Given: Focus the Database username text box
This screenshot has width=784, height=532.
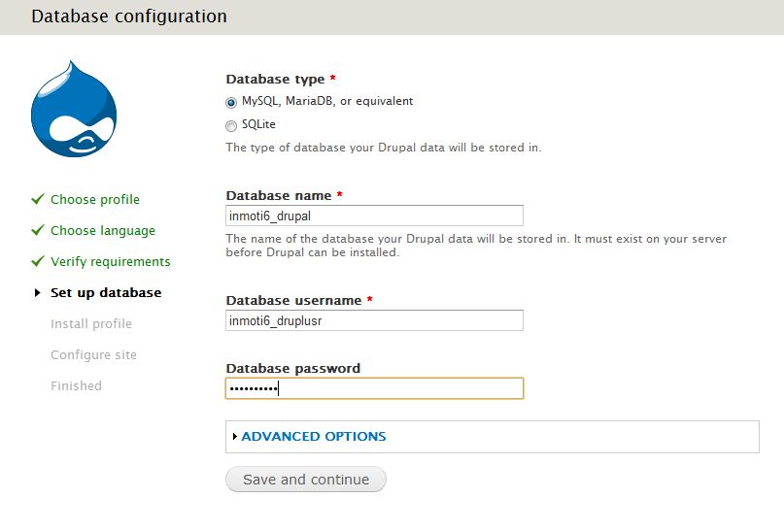Looking at the screenshot, I should click(374, 320).
